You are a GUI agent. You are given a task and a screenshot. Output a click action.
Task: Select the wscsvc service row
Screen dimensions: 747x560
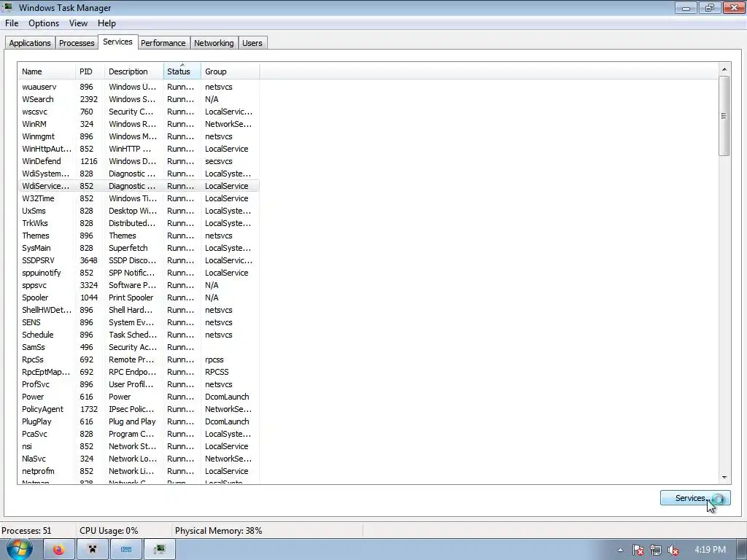point(139,112)
